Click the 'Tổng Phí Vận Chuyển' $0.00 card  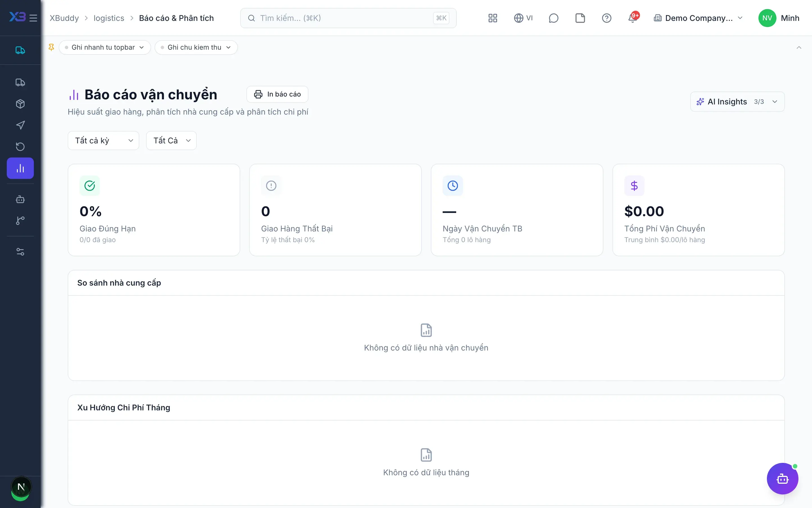coord(699,210)
